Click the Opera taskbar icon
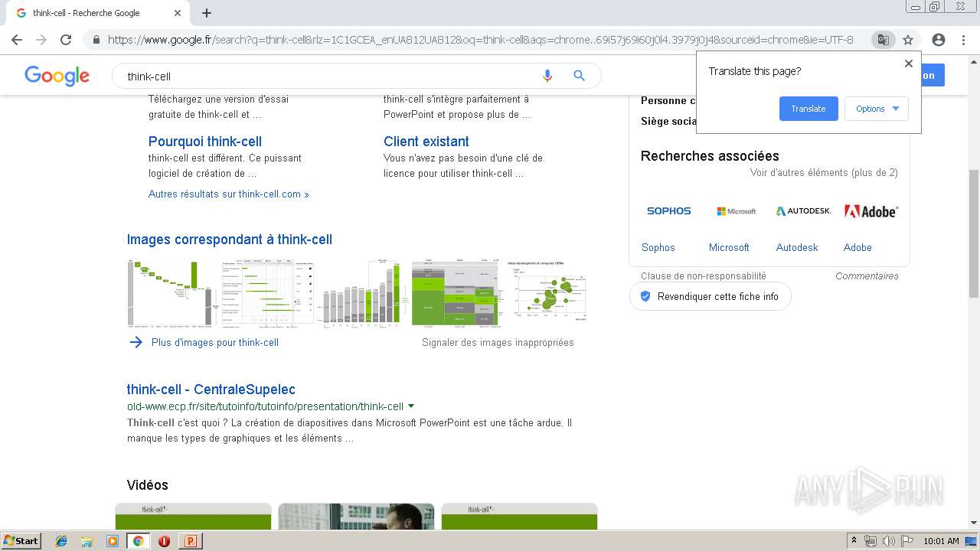The image size is (980, 551). click(x=164, y=541)
